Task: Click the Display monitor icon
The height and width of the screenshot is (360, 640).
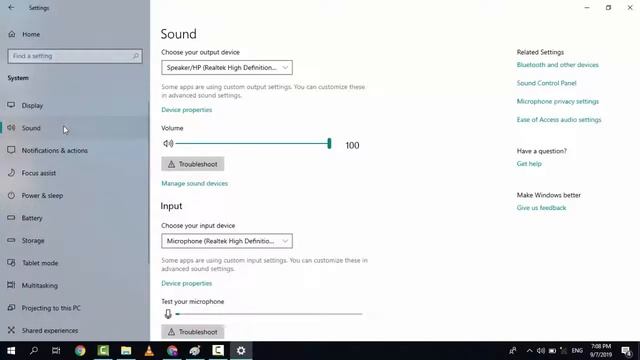Action: tap(11, 105)
